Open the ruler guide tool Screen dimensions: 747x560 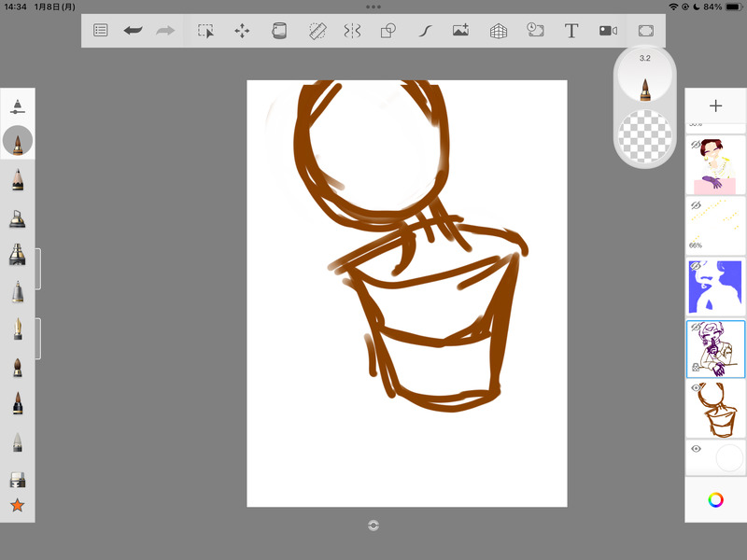pos(316,31)
